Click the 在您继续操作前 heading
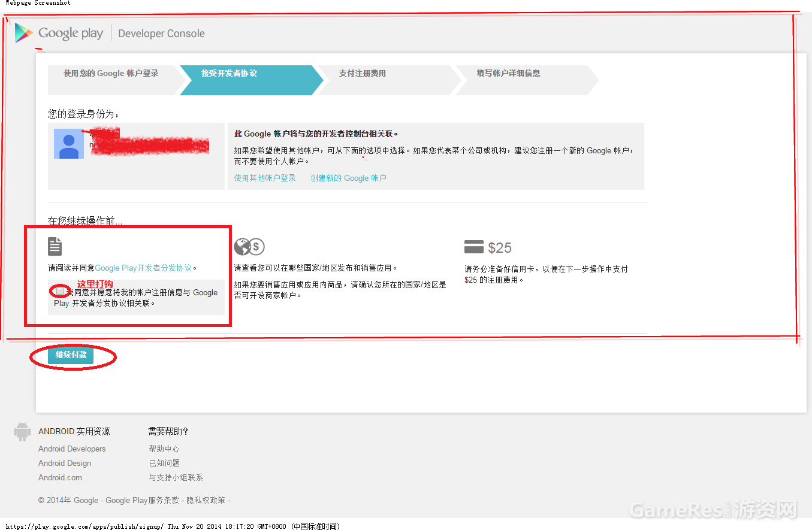The width and height of the screenshot is (812, 530). coord(85,221)
